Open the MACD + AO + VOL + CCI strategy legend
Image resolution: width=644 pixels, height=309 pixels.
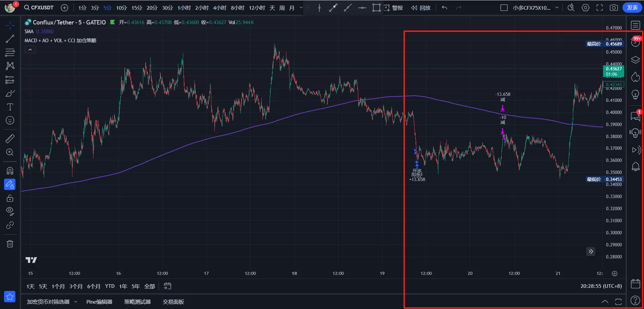(60, 41)
